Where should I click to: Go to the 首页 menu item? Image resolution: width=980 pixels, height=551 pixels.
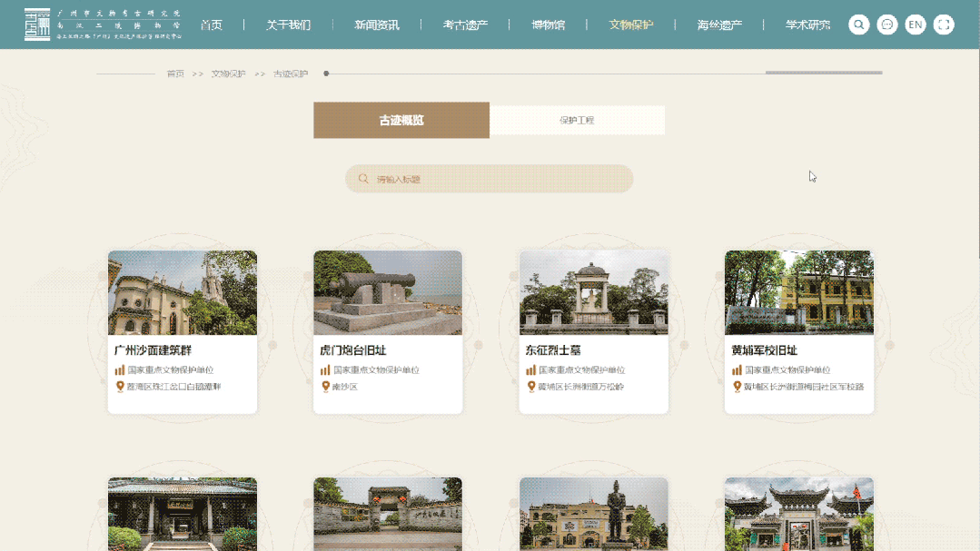(212, 25)
